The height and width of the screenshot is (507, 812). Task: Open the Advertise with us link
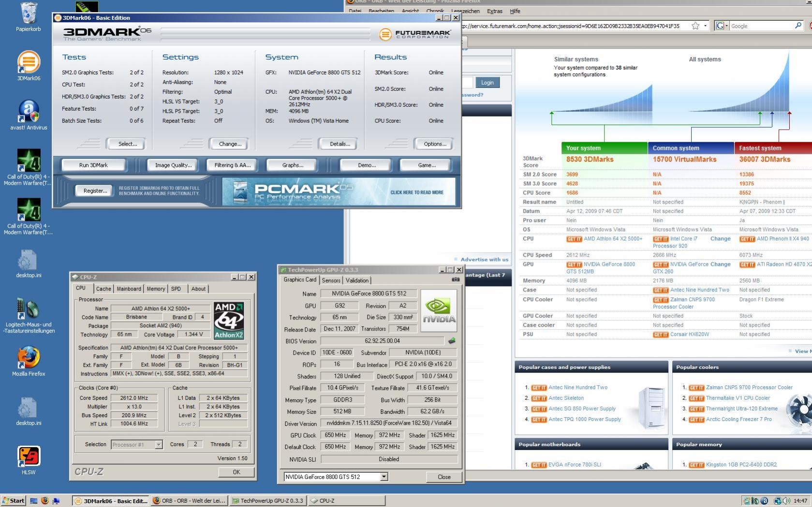(x=484, y=260)
